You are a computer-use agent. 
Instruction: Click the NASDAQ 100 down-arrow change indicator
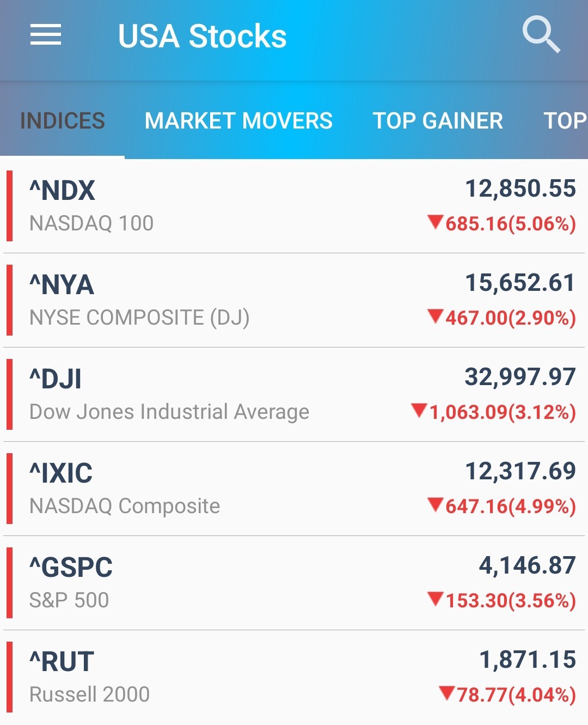pos(436,222)
